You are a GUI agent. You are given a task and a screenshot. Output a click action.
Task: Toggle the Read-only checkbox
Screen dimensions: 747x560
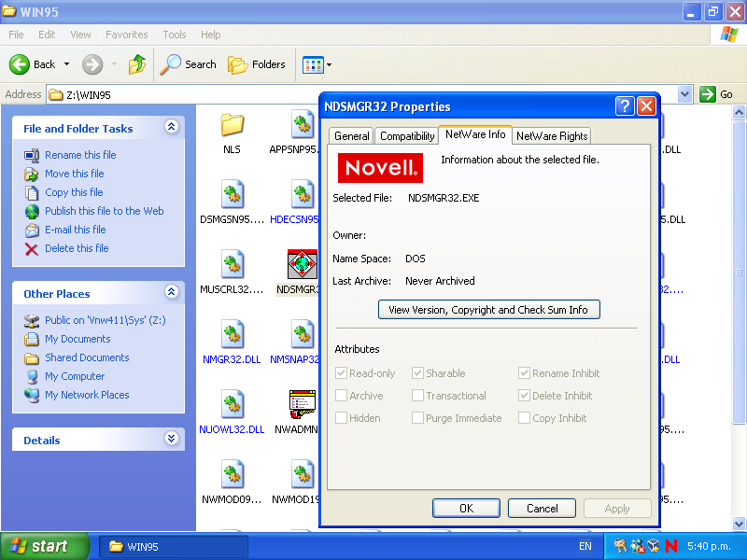pos(341,372)
